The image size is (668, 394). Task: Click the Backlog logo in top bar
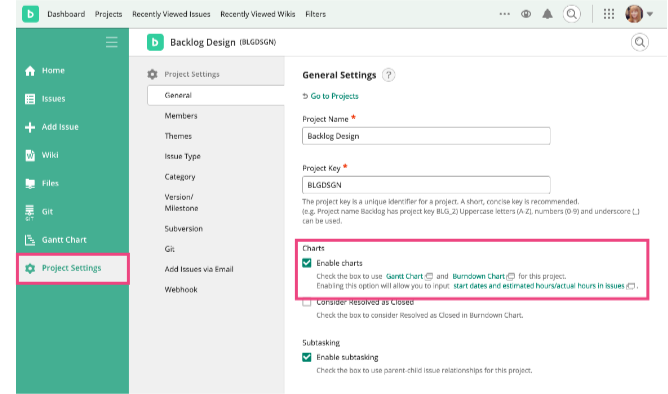pyautogui.click(x=30, y=14)
